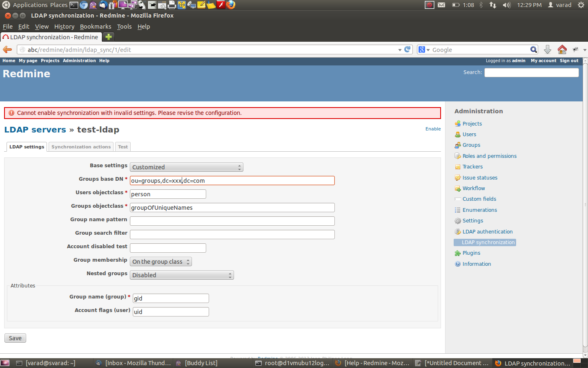Click the Projects icon in Administration sidebar

pos(458,123)
